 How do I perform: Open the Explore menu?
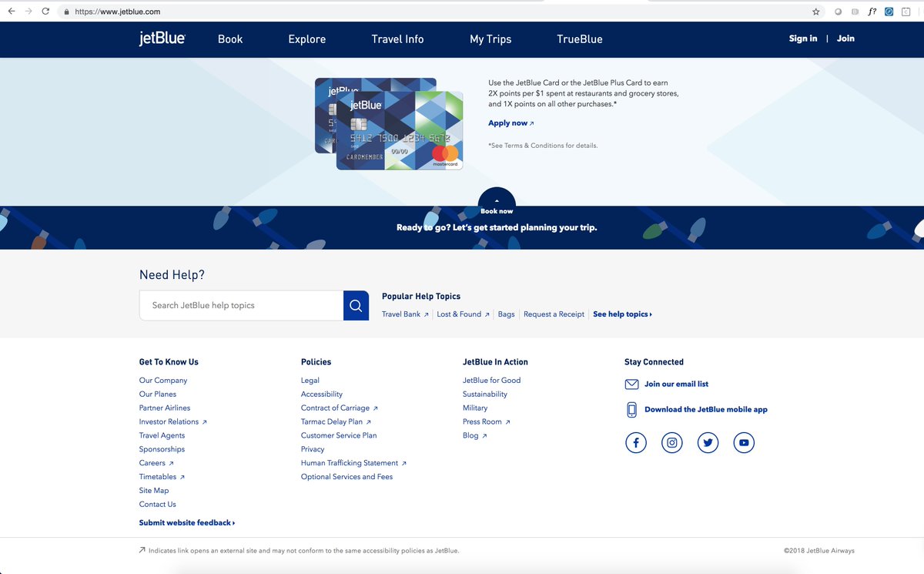[x=307, y=39]
